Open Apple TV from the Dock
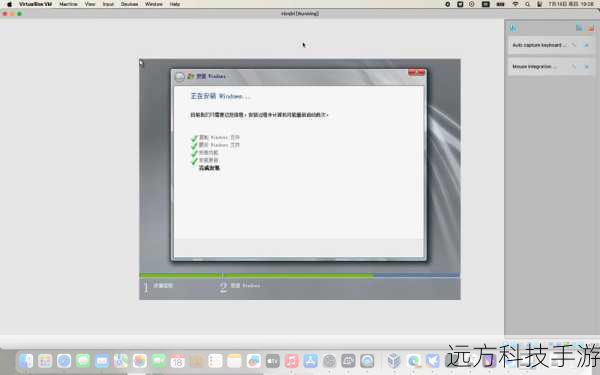This screenshot has width=600, height=375. [272, 361]
